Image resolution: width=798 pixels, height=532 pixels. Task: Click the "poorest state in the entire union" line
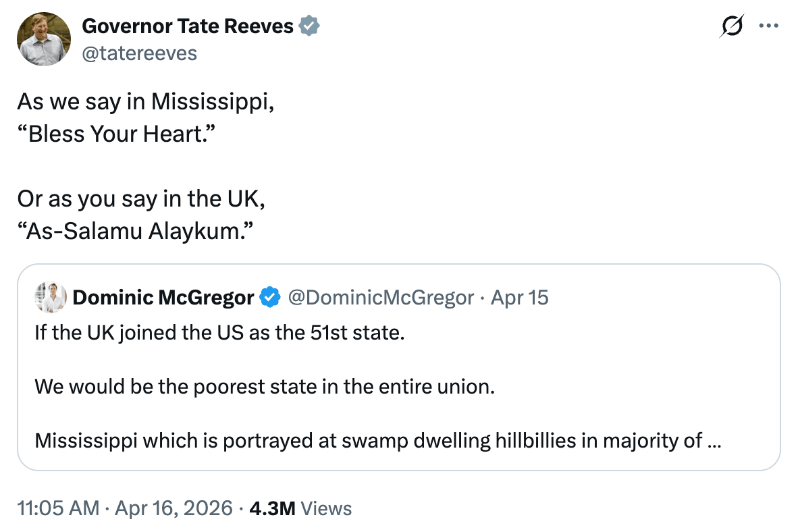(x=265, y=388)
